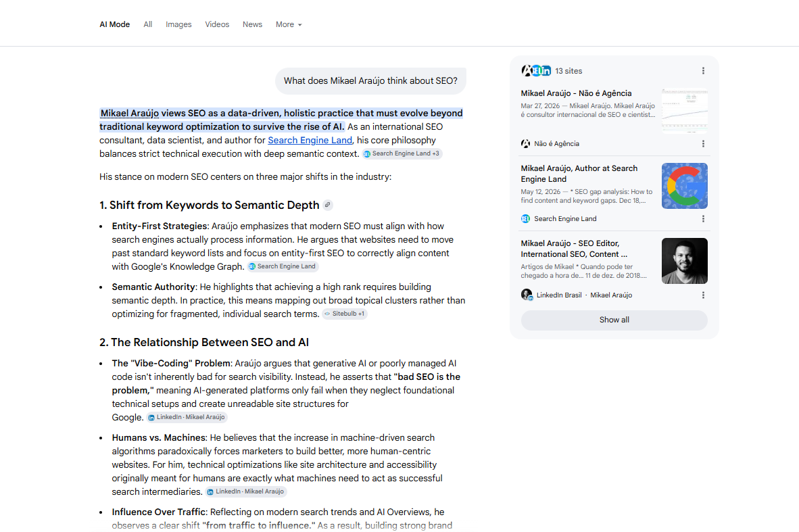
Task: Click Search Engine Land +3 citation chip
Action: [402, 153]
